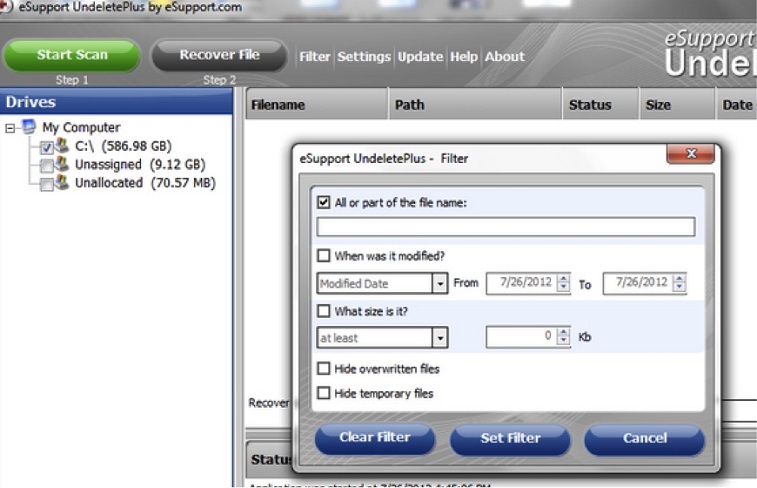Select Unassigned (9.12 GB) label

(140, 165)
